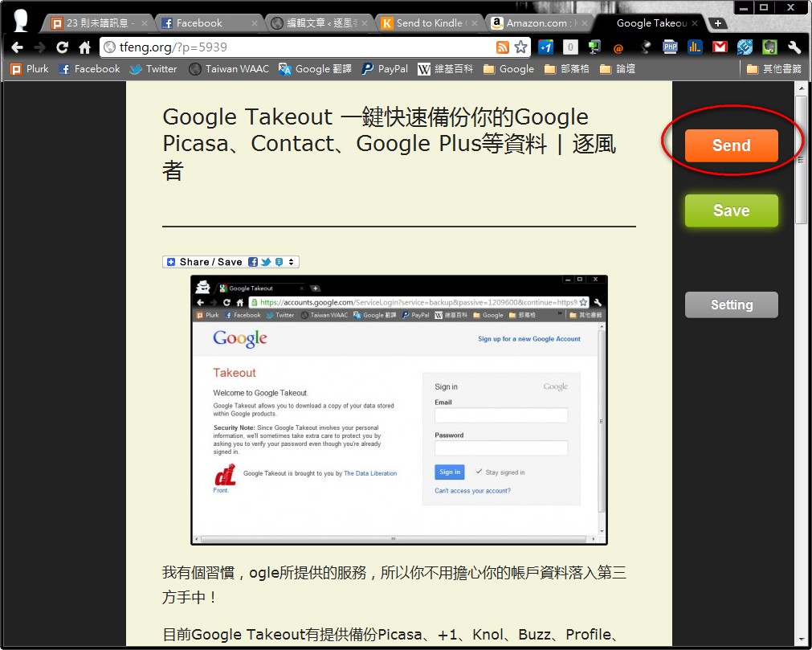Open the PayPal bookmark

tap(385, 69)
